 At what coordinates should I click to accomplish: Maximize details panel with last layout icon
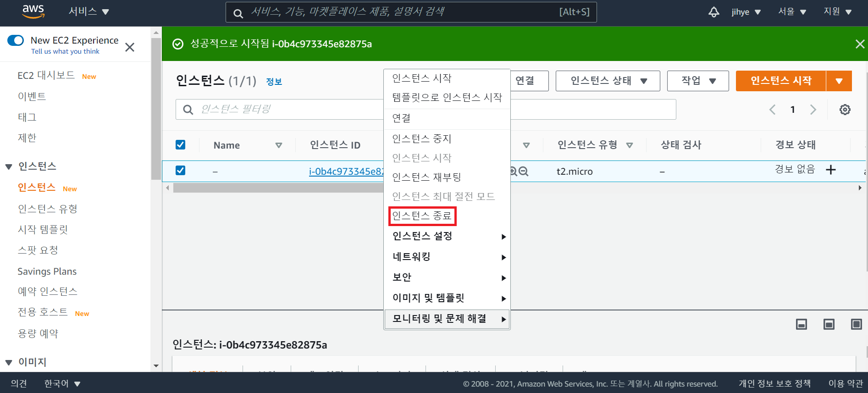pyautogui.click(x=856, y=325)
